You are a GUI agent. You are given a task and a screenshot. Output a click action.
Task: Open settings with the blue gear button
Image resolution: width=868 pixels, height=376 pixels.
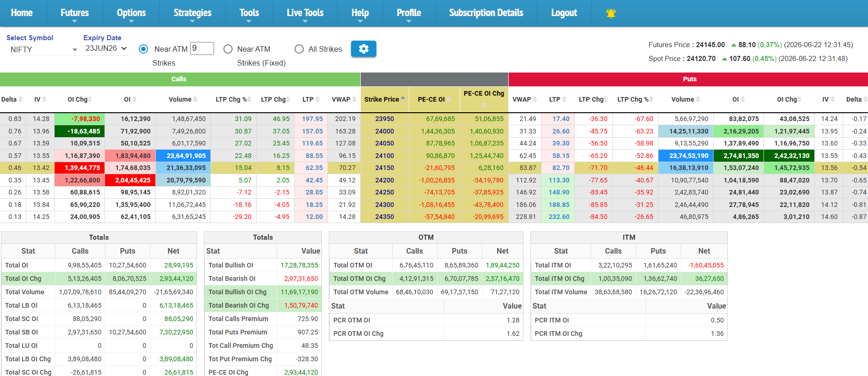pos(363,49)
